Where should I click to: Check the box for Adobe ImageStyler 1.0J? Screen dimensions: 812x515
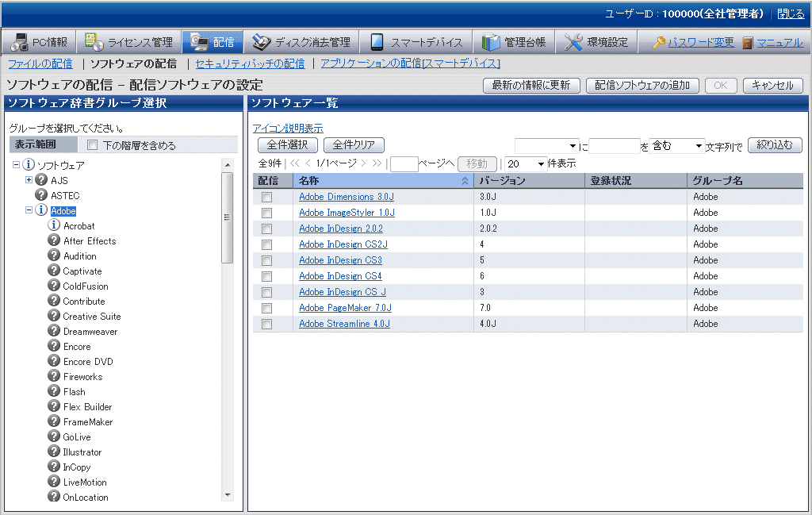click(266, 213)
